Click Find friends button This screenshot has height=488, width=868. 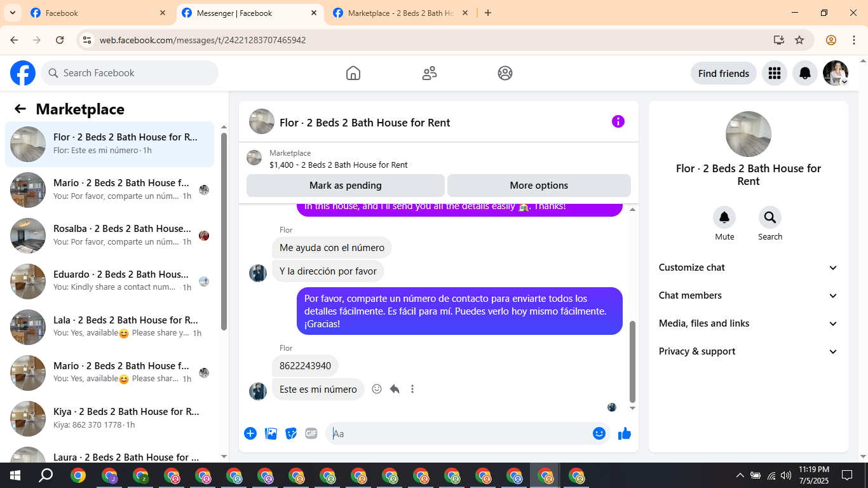point(724,73)
